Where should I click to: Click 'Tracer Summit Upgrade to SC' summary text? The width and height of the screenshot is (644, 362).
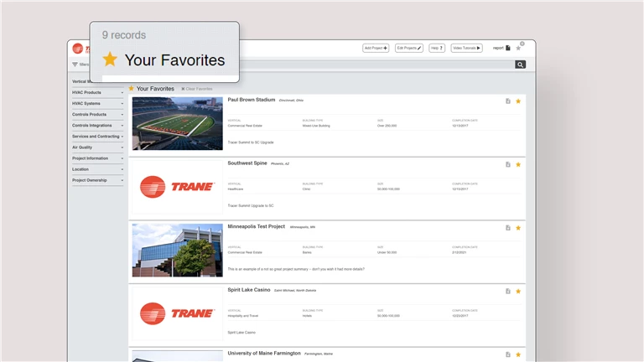tap(251, 205)
